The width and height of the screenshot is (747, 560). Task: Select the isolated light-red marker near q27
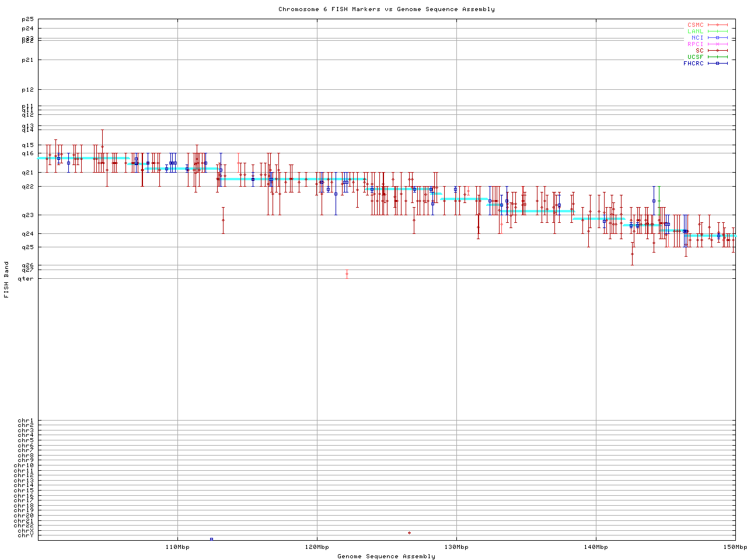347,274
